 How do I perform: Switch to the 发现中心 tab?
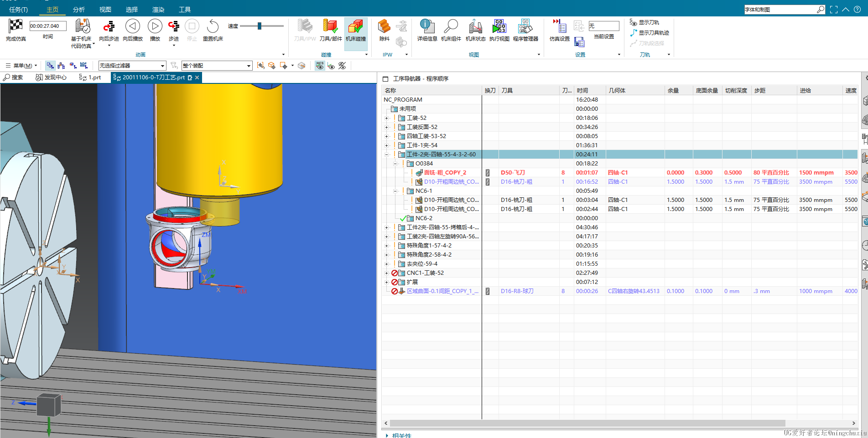(x=51, y=77)
